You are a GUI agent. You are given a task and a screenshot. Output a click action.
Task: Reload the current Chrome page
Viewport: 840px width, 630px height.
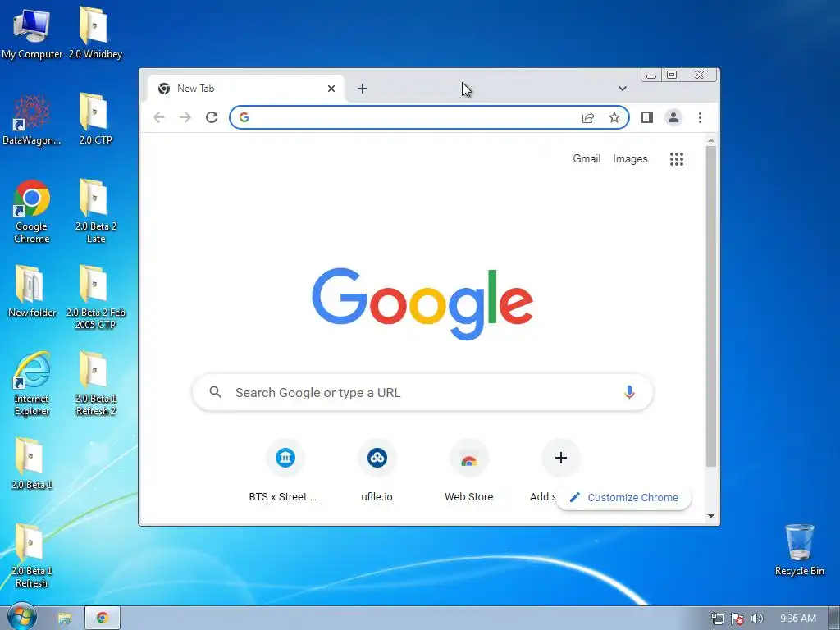212,117
